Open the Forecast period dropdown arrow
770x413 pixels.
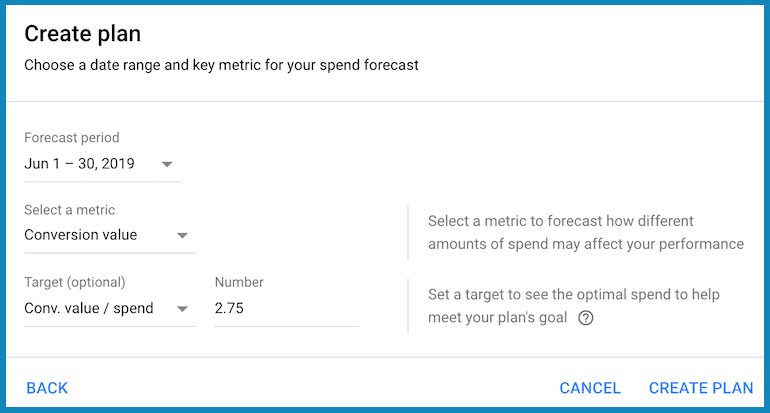[x=166, y=164]
